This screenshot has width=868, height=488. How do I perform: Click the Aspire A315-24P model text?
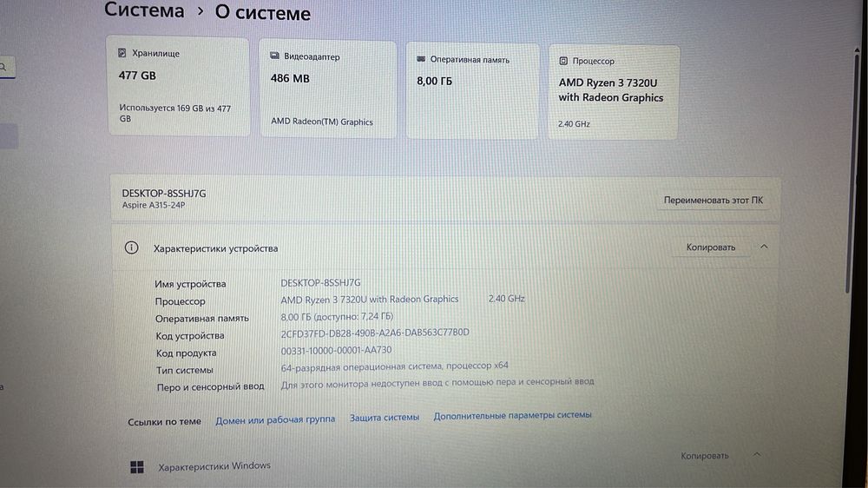(154, 205)
